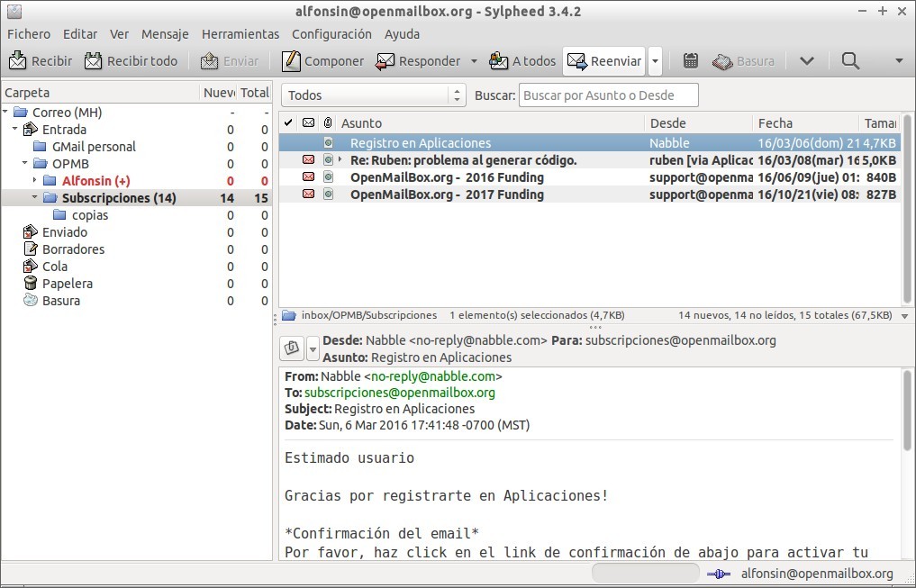
Task: Click the mail app icon in title bar
Action: click(x=14, y=11)
